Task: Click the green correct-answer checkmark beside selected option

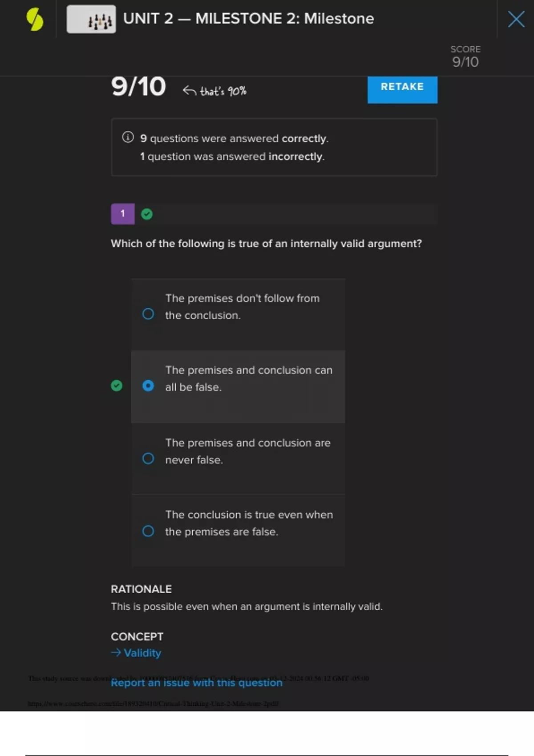Action: point(117,386)
